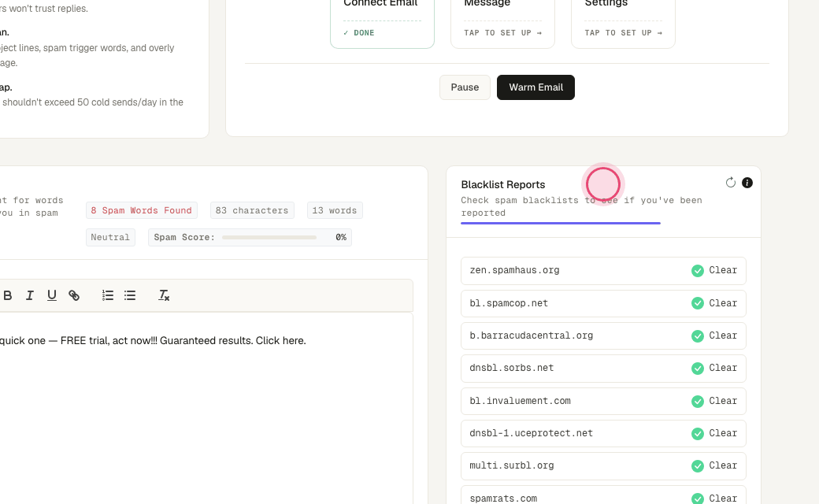Click the Neutral tone badge

point(111,237)
